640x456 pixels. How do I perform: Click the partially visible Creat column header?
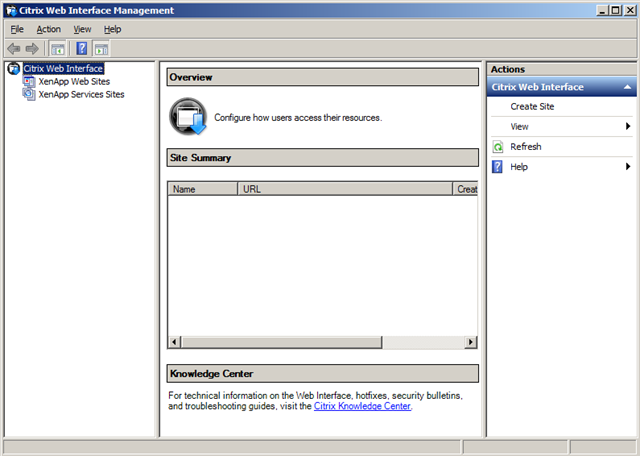[465, 189]
